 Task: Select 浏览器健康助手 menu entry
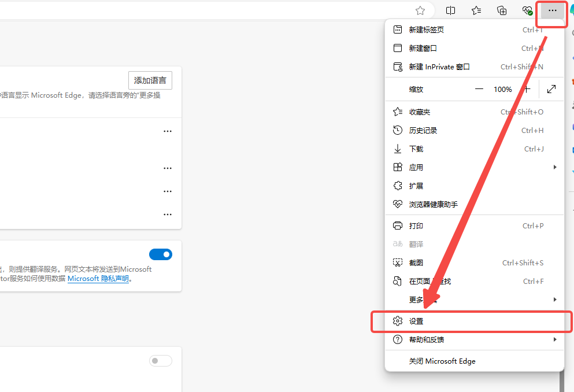pos(475,204)
